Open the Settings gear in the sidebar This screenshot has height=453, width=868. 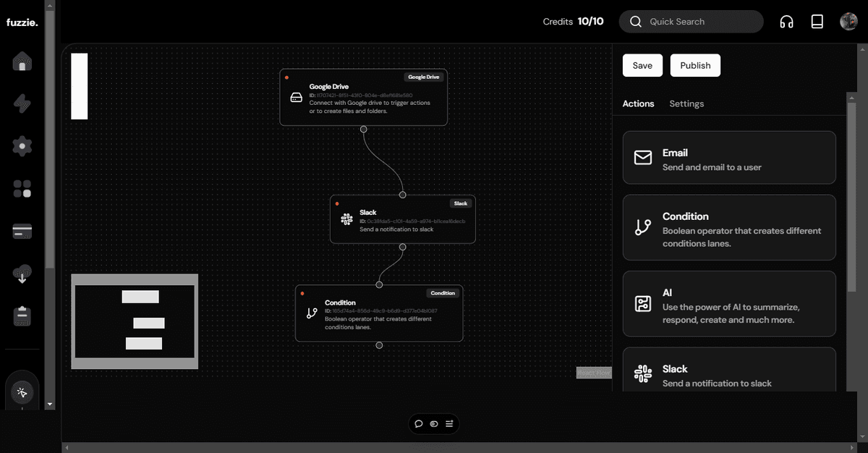[22, 145]
